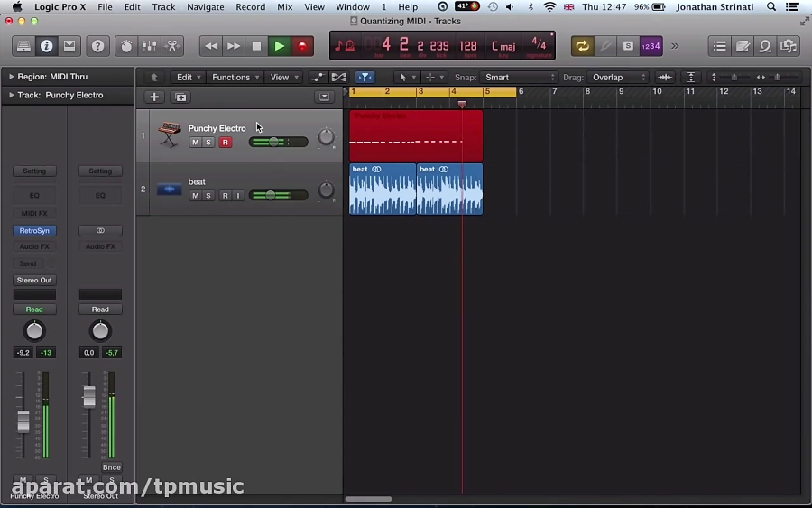Toggle Show Automation button
812x508 pixels.
coord(318,78)
